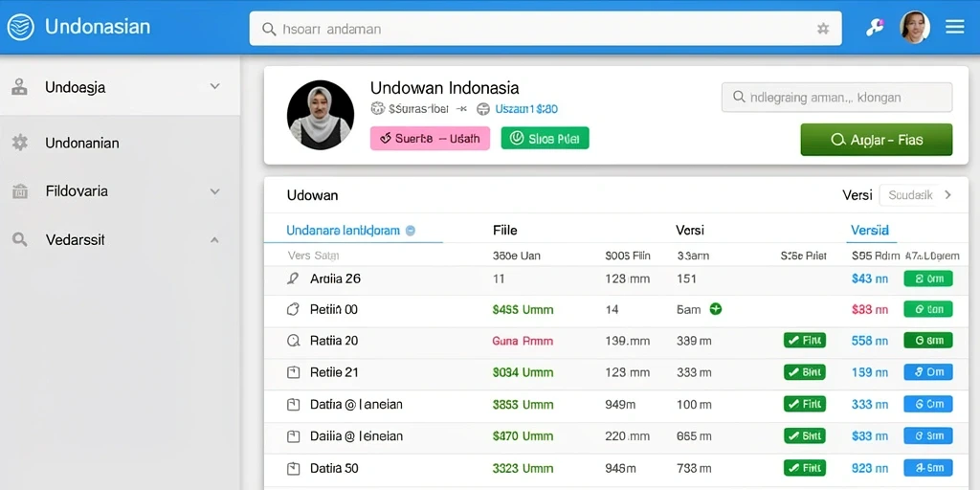This screenshot has height=490, width=980.
Task: Click green check badge in Datiia 50 row
Action: (x=804, y=468)
